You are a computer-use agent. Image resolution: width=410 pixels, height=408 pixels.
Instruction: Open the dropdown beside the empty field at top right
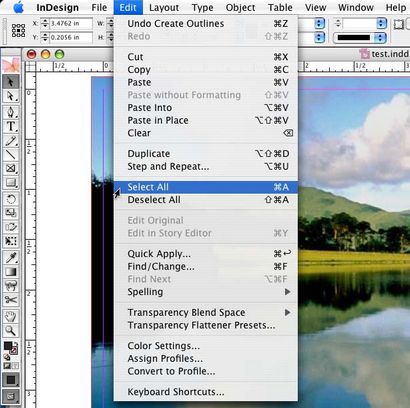(x=381, y=24)
